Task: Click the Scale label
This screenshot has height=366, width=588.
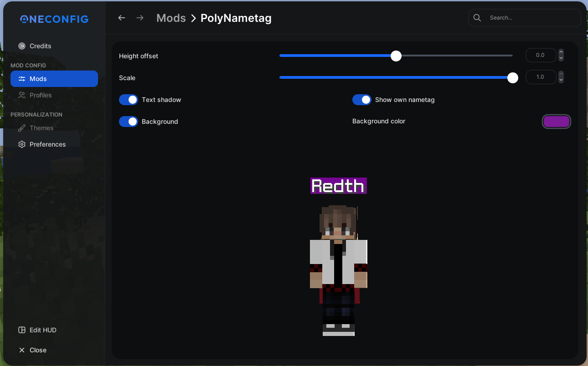Action: [x=127, y=78]
